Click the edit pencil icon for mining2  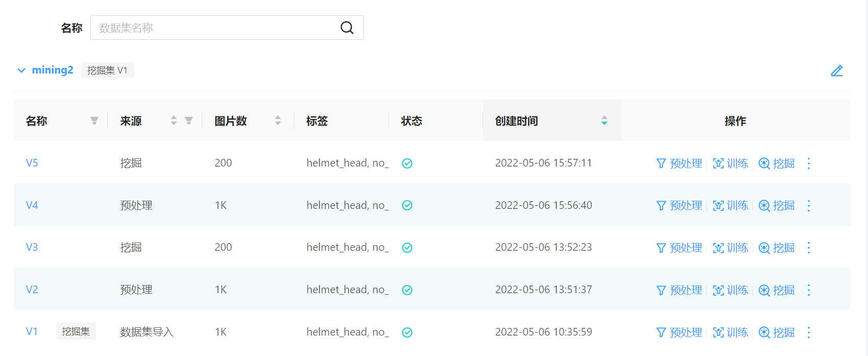click(837, 70)
